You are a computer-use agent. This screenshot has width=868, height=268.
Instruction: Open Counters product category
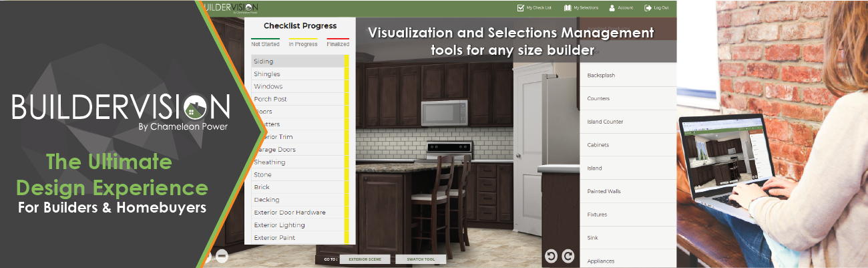click(x=628, y=99)
